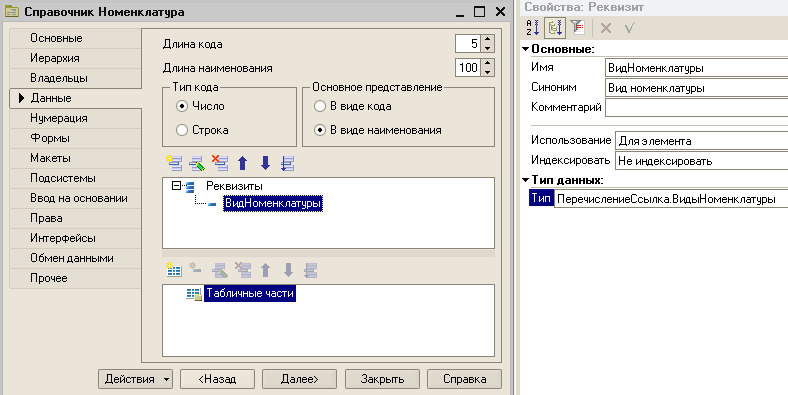Decrease Длина наименования with the down spinner

point(487,72)
